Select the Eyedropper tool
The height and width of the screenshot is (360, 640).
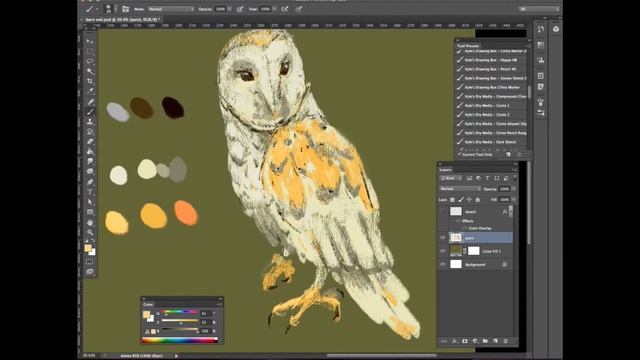[90, 91]
